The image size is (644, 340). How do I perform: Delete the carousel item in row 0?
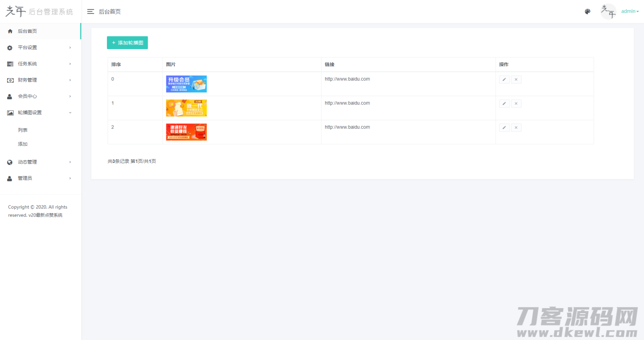click(516, 79)
